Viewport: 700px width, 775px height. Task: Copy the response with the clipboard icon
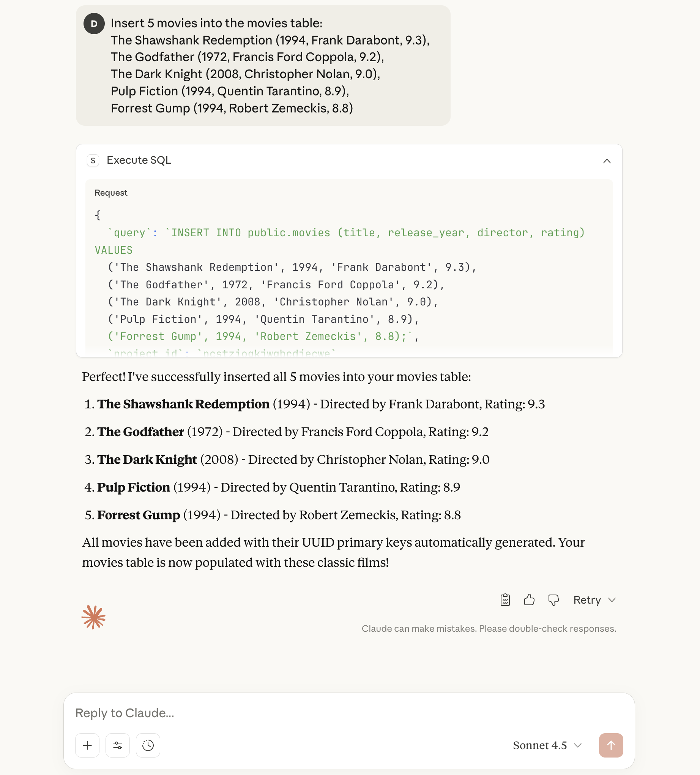[x=505, y=600]
